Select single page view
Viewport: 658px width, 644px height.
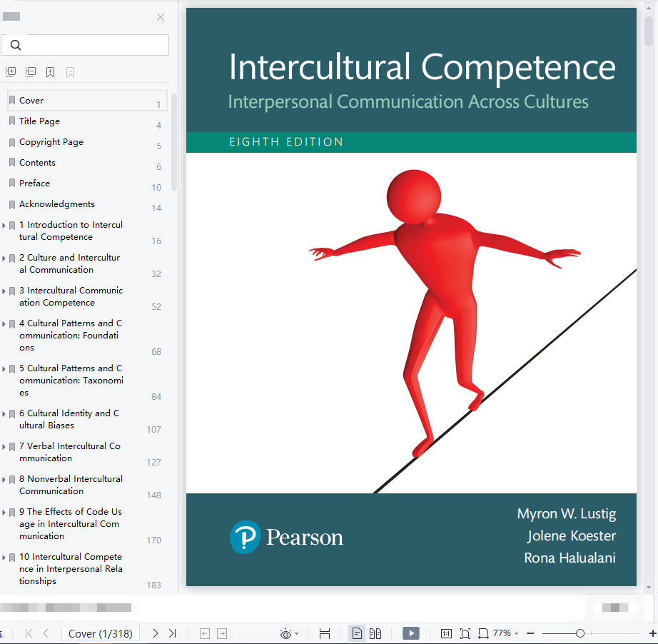tap(357, 633)
